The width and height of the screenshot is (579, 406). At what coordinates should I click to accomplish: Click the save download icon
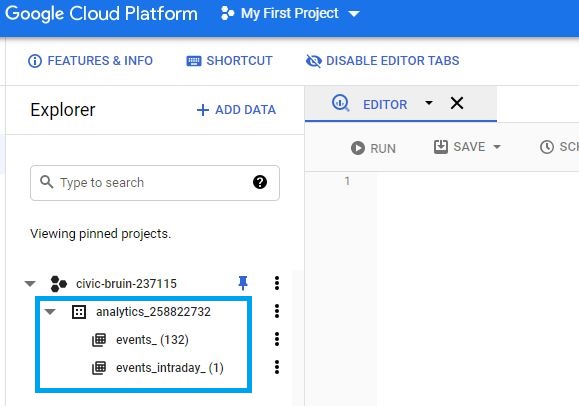point(441,147)
